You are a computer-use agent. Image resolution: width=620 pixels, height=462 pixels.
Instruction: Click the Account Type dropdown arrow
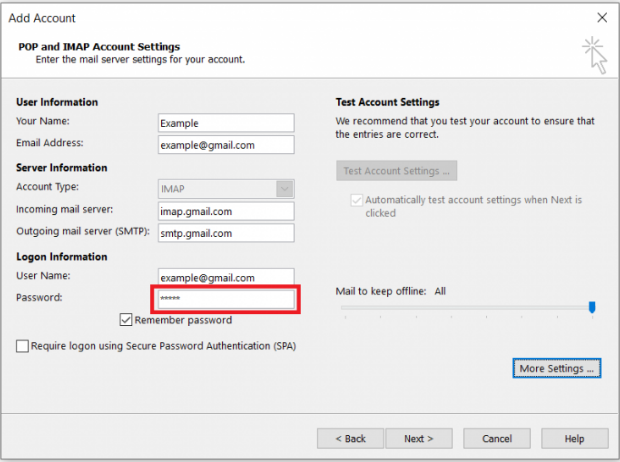click(285, 189)
